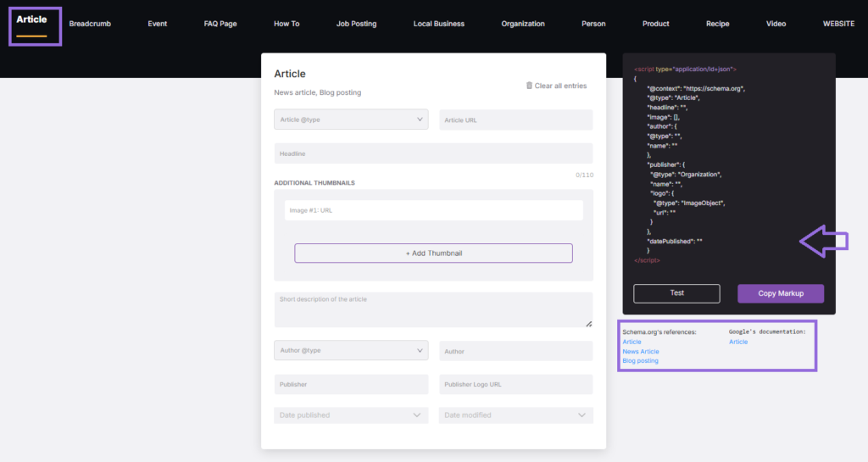868x462 pixels.
Task: Open the Job Posting tab
Action: [x=356, y=24]
